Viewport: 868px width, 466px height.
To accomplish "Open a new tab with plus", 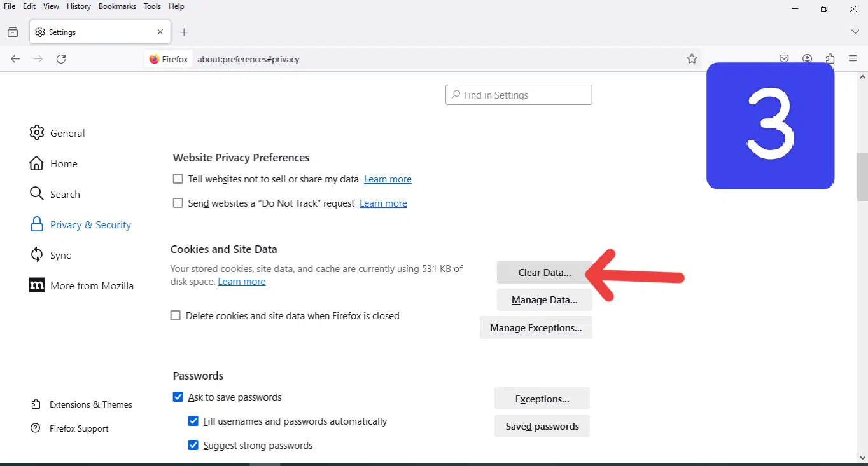I will click(184, 32).
